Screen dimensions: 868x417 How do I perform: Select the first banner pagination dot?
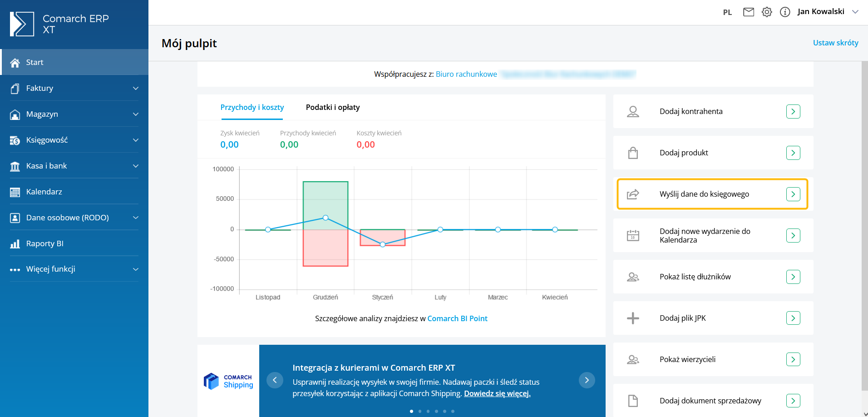pos(411,411)
